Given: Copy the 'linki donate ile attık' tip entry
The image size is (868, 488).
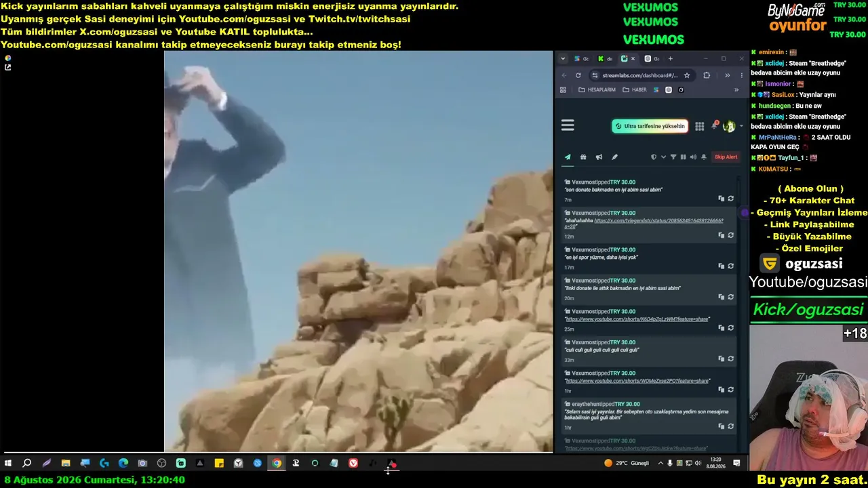Looking at the screenshot, I should coord(721,297).
